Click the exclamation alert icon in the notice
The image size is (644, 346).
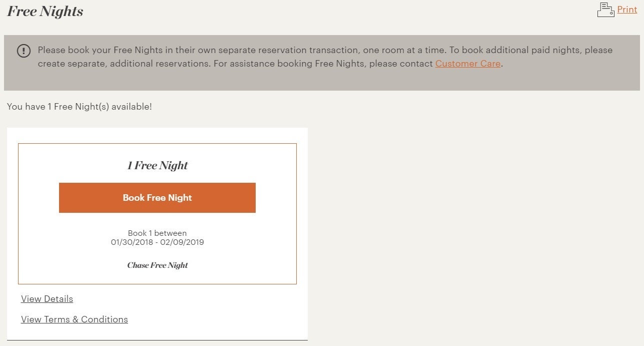(24, 51)
